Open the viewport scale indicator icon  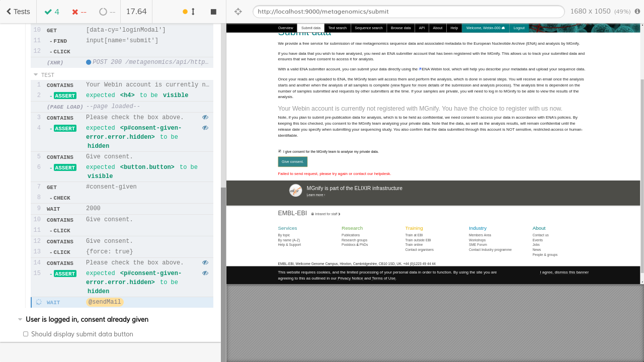[x=636, y=11]
